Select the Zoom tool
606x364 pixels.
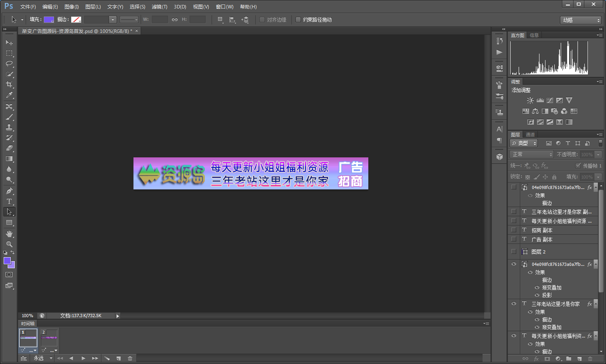tap(9, 244)
